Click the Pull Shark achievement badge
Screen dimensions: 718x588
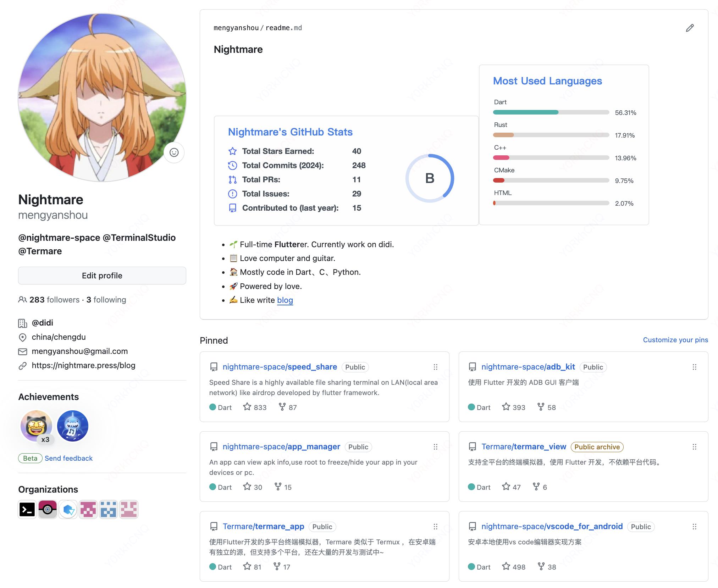coord(73,426)
